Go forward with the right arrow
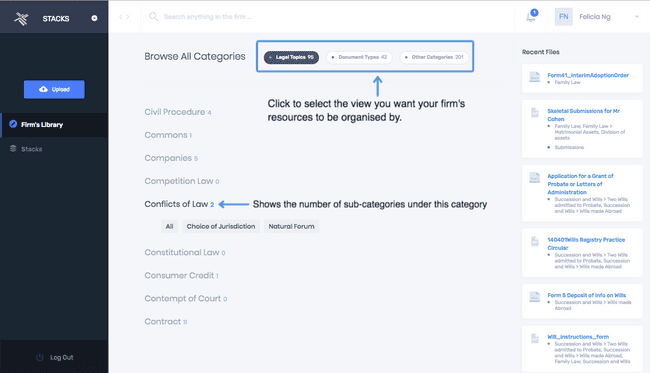This screenshot has width=650, height=373. pyautogui.click(x=128, y=17)
